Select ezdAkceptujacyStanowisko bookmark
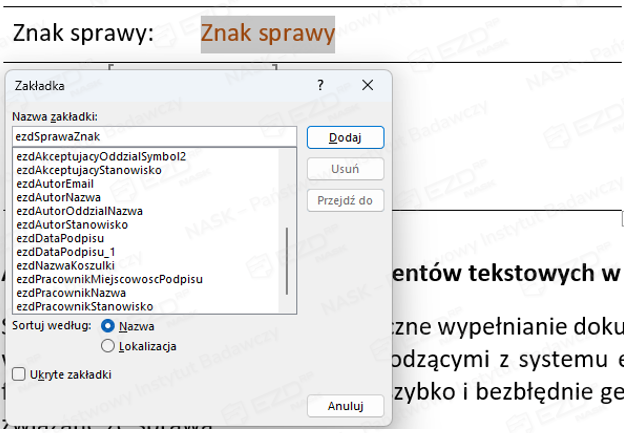The width and height of the screenshot is (624, 433). point(89,170)
